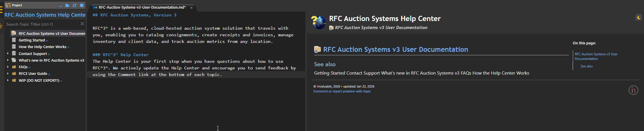Open How the Help Center Works topic
The image size is (644, 131).
point(42,47)
